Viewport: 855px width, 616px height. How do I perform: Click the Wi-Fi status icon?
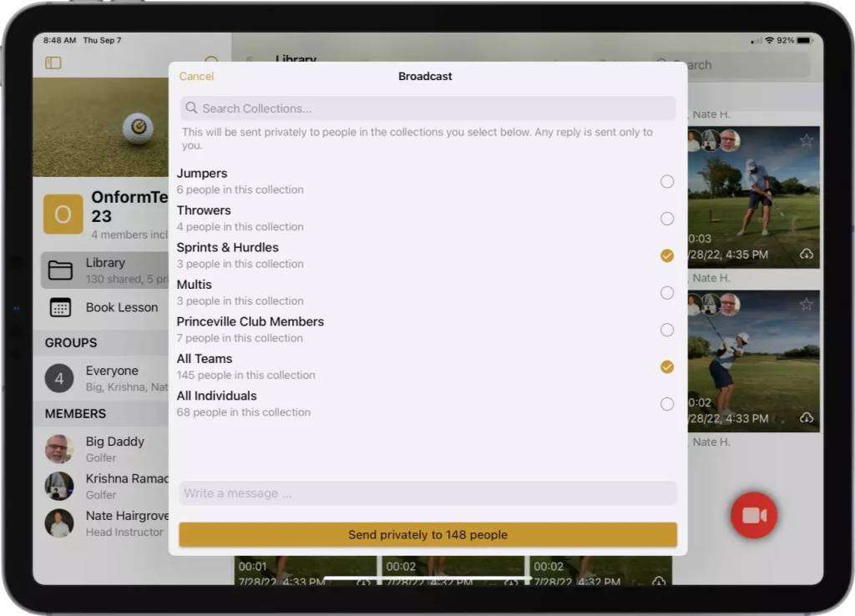pos(769,40)
